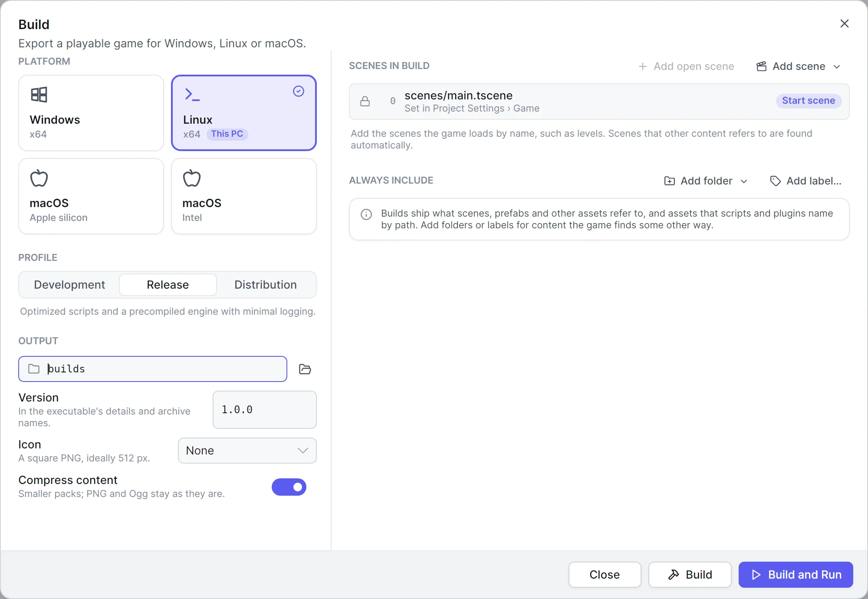The width and height of the screenshot is (868, 599).
Task: Click the Linux selected checkmark circle
Action: tap(299, 91)
